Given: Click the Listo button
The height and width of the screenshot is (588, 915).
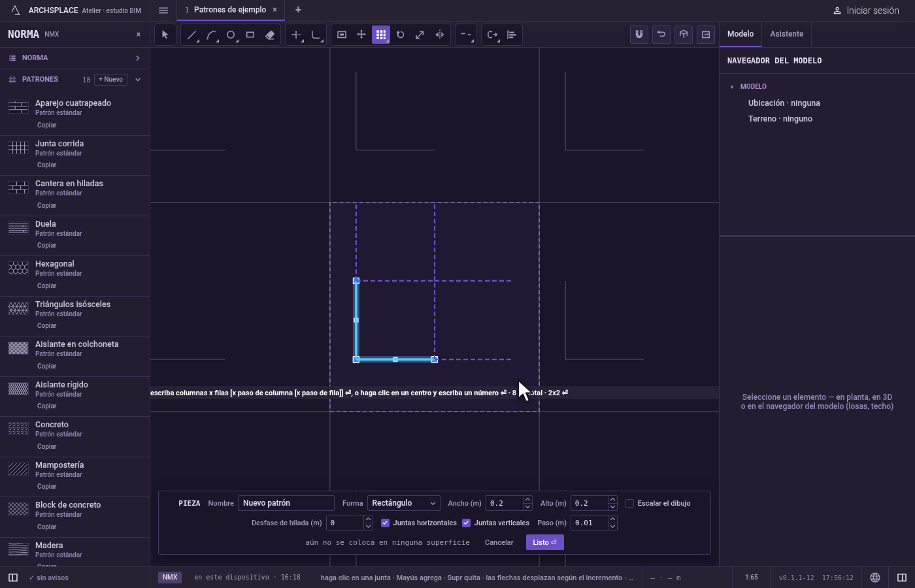Looking at the screenshot, I should point(544,542).
